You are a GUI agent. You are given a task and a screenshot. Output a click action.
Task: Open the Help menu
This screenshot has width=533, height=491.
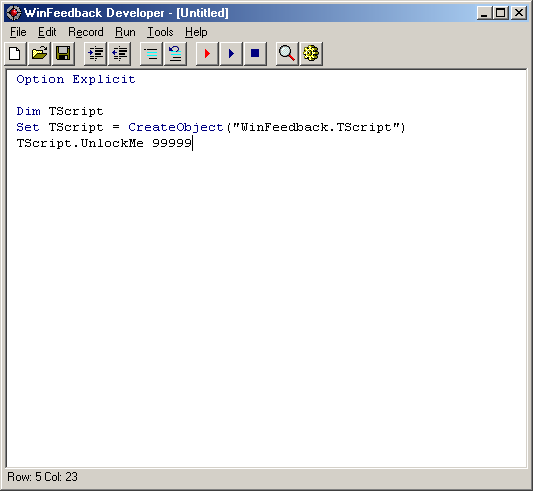[196, 32]
